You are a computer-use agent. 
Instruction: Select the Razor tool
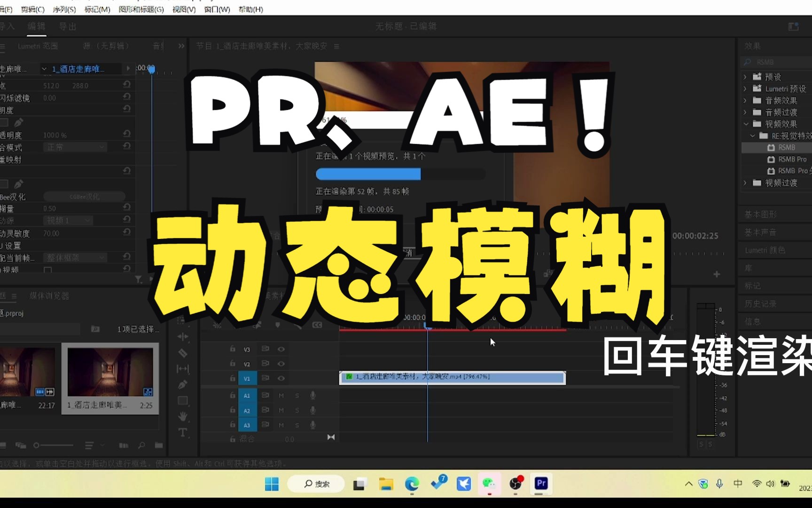(x=183, y=353)
